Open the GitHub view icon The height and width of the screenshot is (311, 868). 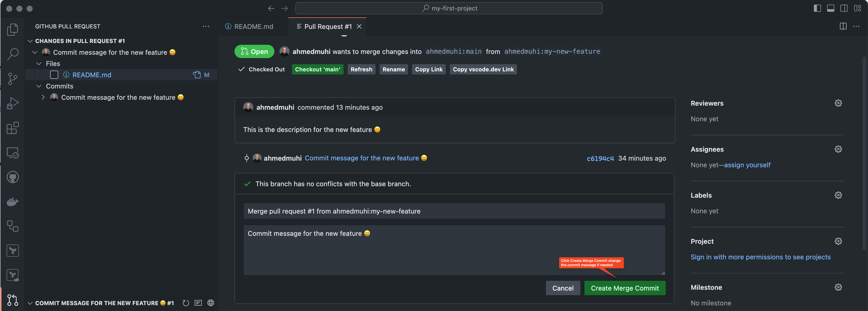point(13,177)
